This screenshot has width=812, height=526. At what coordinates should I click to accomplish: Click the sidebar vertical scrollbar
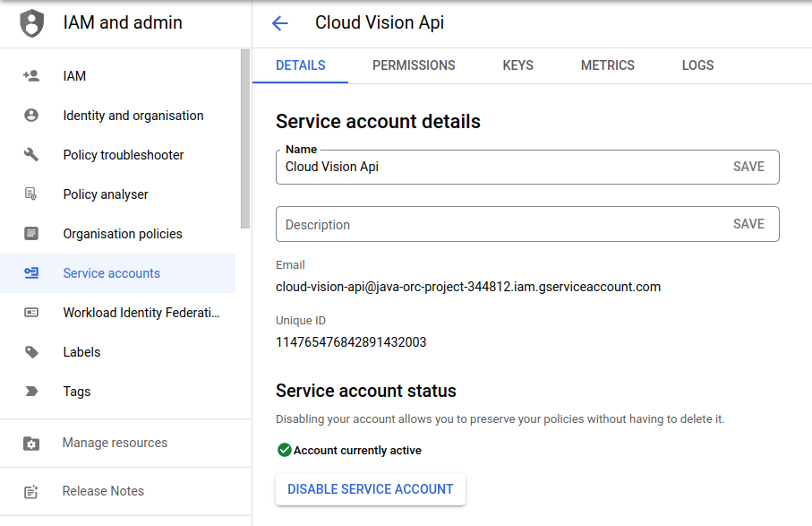(245, 139)
